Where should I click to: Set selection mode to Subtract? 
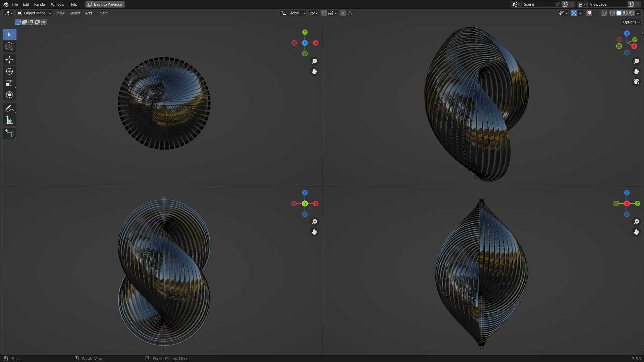click(31, 22)
